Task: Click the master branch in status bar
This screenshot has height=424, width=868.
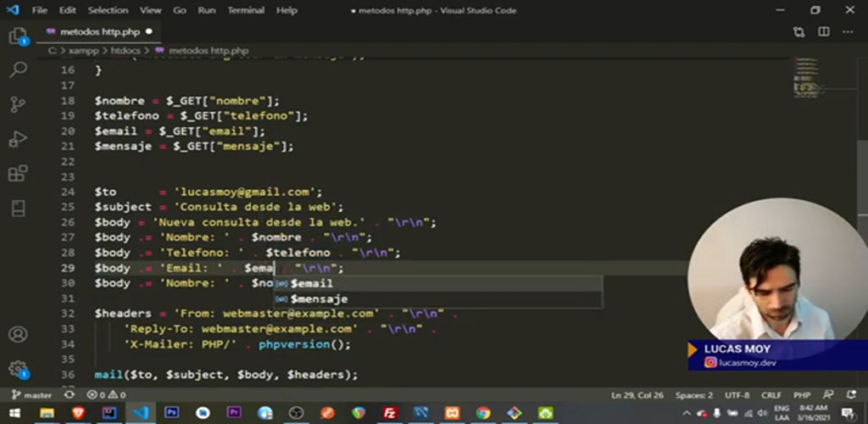Action: point(31,394)
